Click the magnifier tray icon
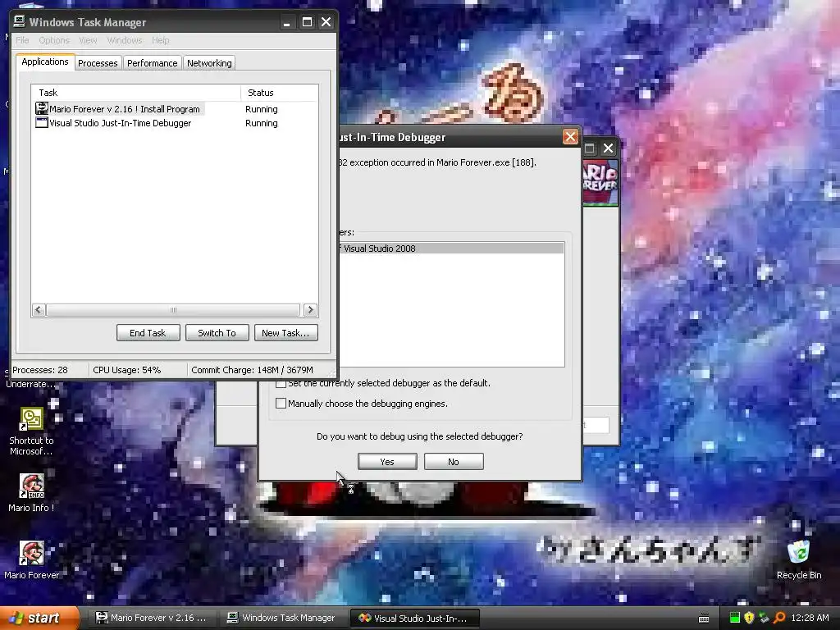 click(779, 618)
